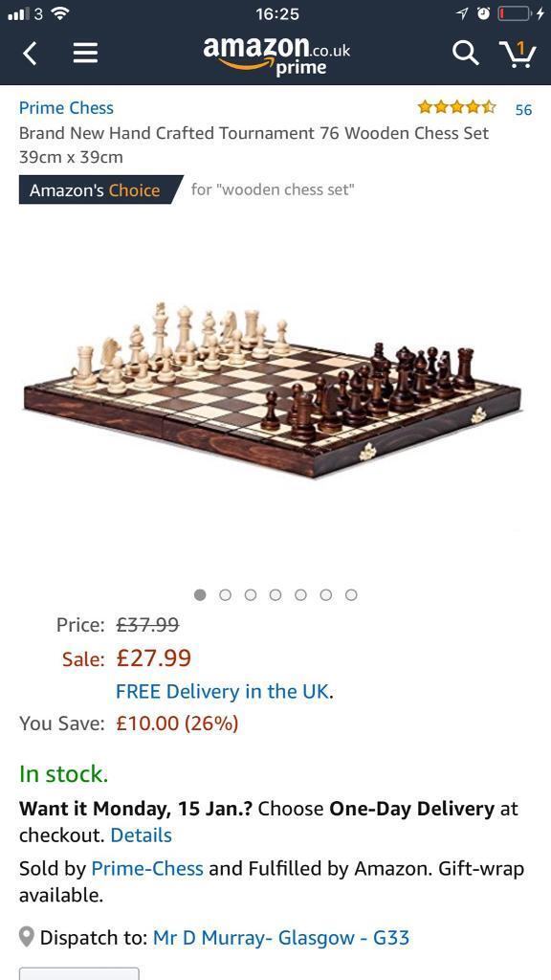Open the dropdown below Dispatch address
Viewport: 551px width, 980px height.
(79, 973)
